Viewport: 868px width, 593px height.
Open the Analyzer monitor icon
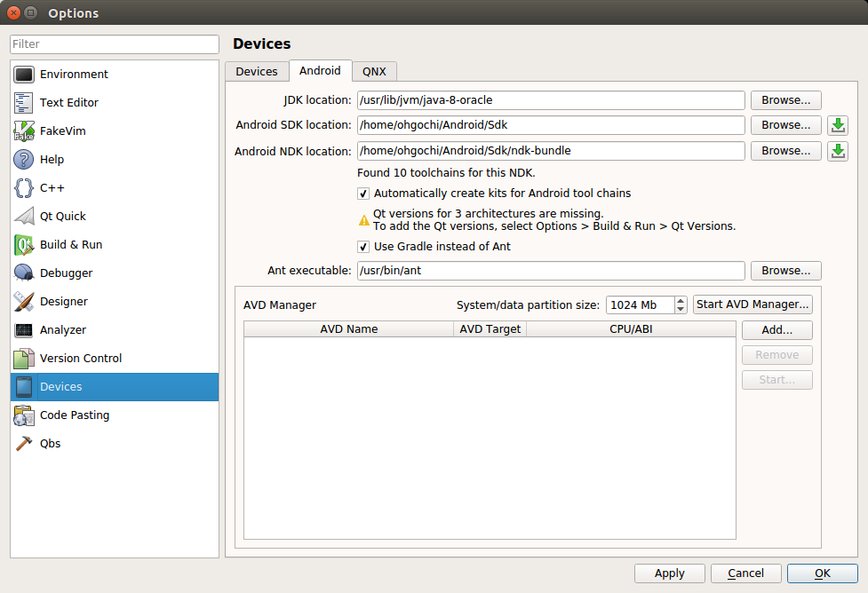(x=24, y=329)
